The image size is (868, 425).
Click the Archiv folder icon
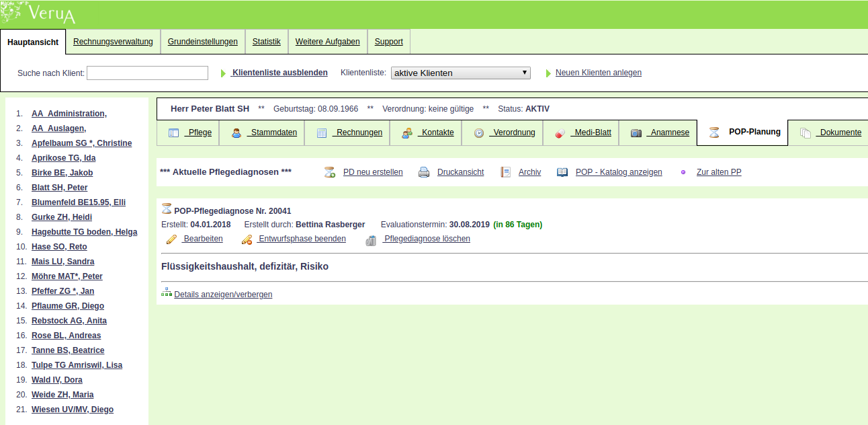(x=506, y=172)
